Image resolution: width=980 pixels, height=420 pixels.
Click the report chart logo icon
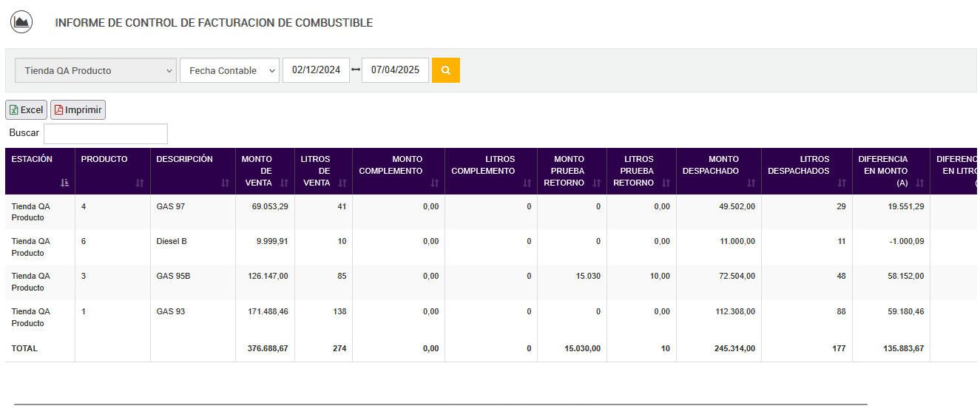click(x=21, y=22)
